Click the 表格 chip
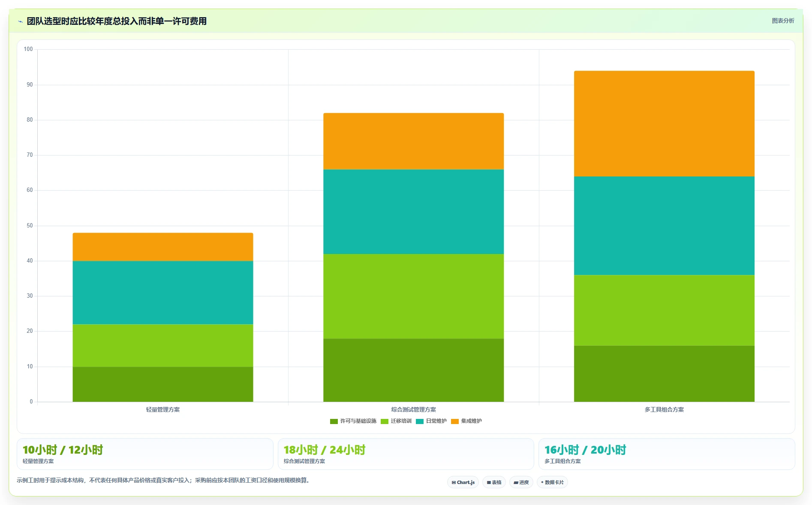Image resolution: width=812 pixels, height=505 pixels. 494,482
